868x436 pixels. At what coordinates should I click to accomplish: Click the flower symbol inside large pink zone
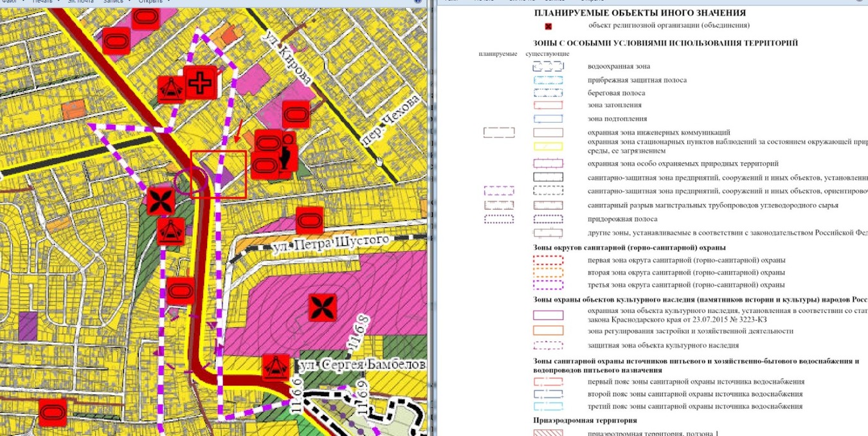(322, 307)
